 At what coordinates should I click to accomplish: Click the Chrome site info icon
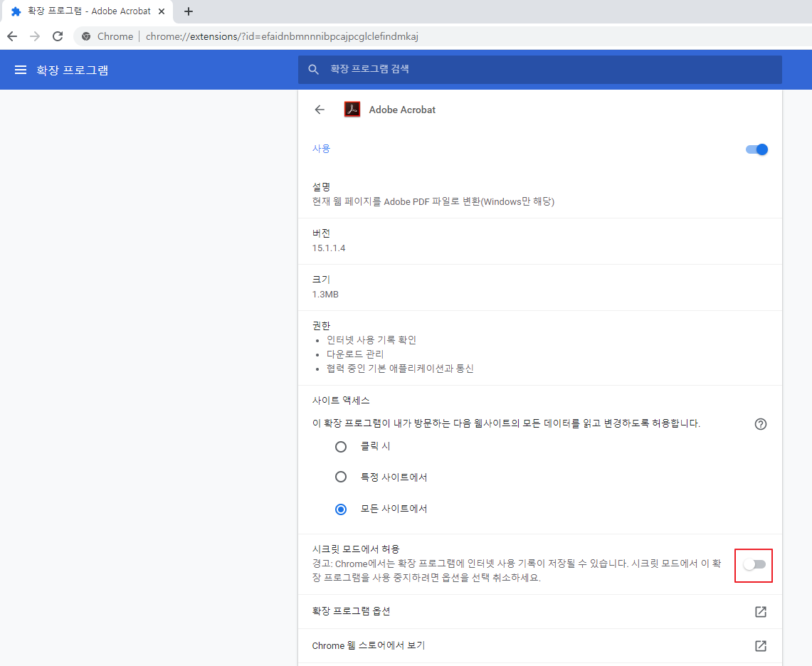(x=86, y=36)
